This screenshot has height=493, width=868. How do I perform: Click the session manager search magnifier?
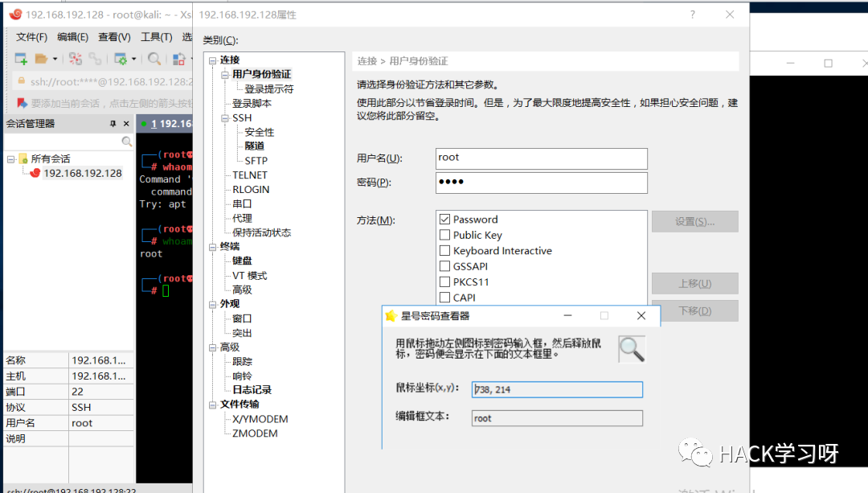(x=127, y=142)
